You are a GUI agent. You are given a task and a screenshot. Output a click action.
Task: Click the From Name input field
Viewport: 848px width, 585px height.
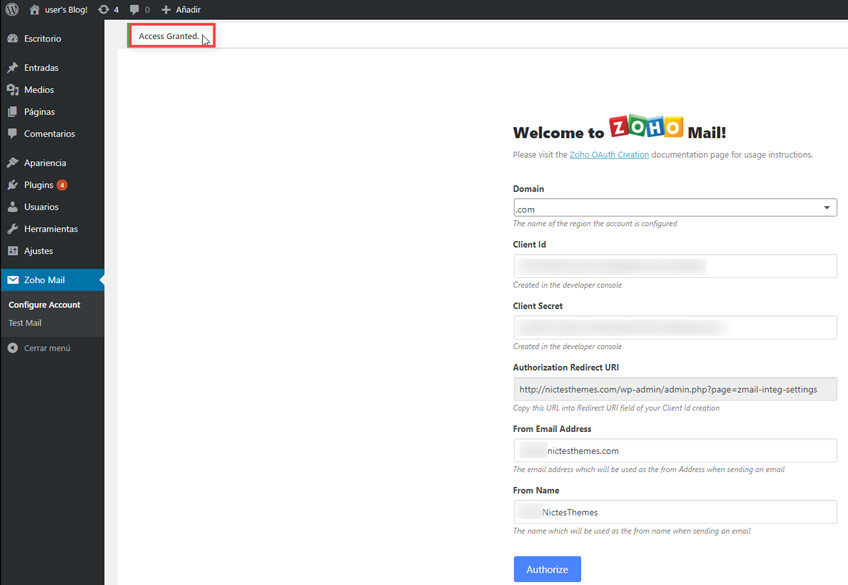click(x=675, y=512)
